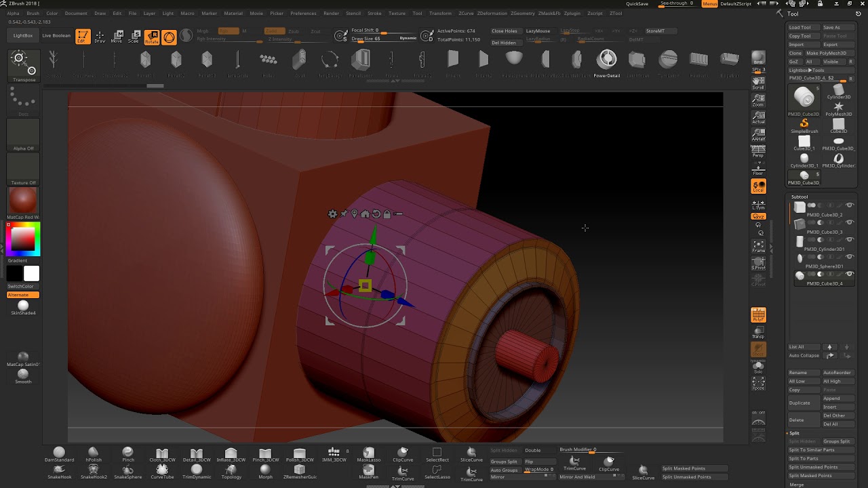868x488 pixels.
Task: Select the DamStandard brush
Action: coord(59,454)
